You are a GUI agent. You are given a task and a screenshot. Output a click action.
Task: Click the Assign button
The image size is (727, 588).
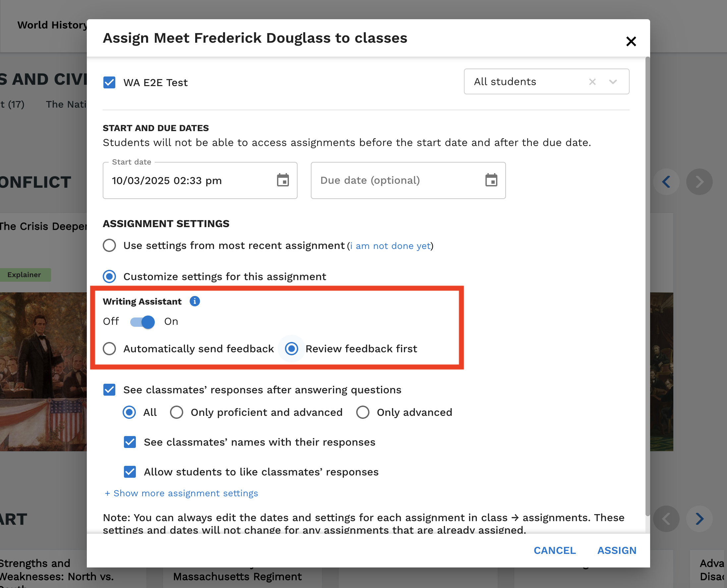(x=617, y=550)
